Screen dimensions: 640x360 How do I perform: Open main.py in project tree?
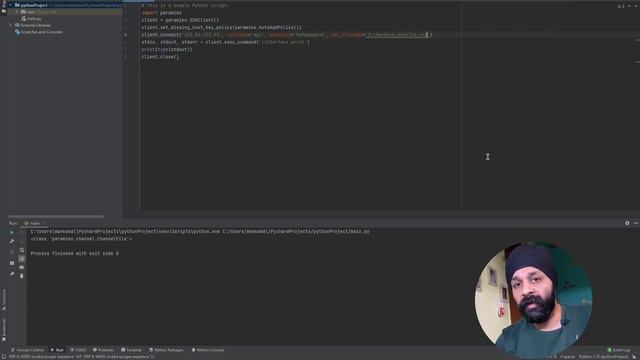pos(31,19)
